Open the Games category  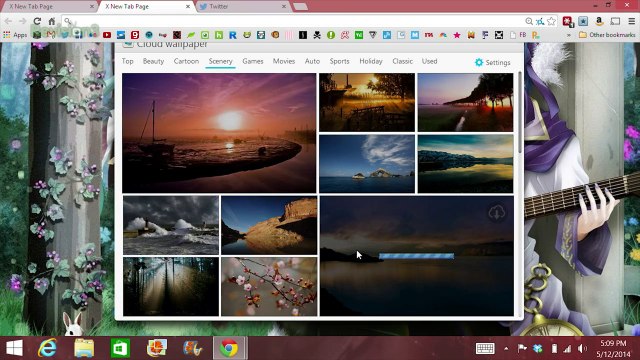pos(253,61)
